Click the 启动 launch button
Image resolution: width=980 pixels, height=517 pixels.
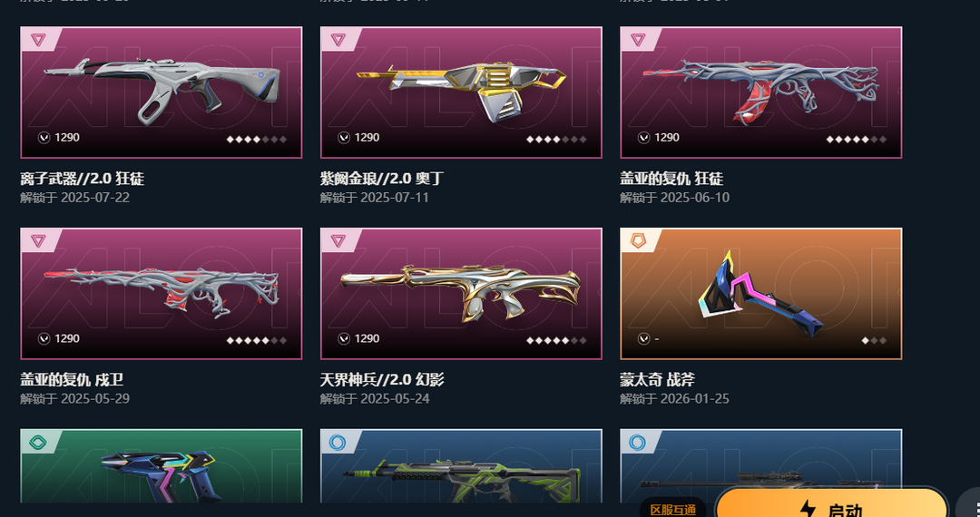click(x=831, y=503)
